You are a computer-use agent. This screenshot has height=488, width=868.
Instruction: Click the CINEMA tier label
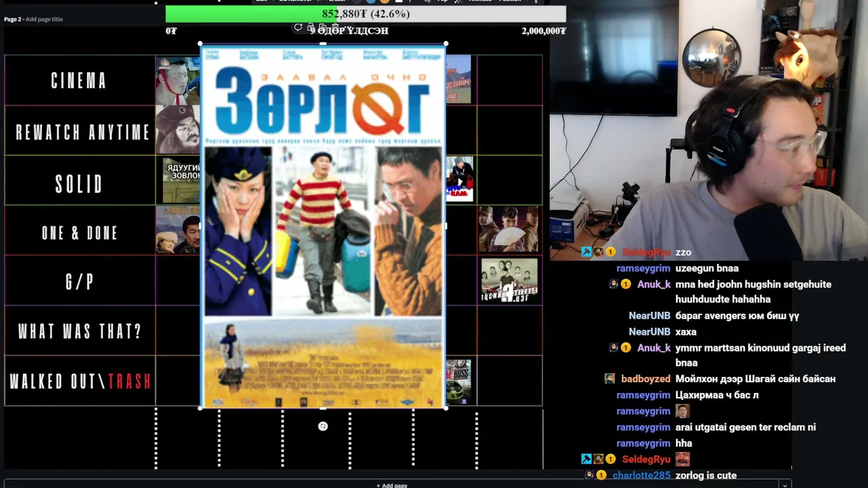[x=79, y=81]
